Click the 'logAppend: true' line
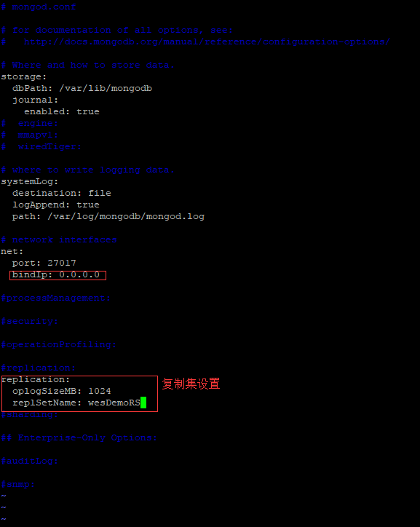The width and height of the screenshot is (420, 527). coord(56,205)
